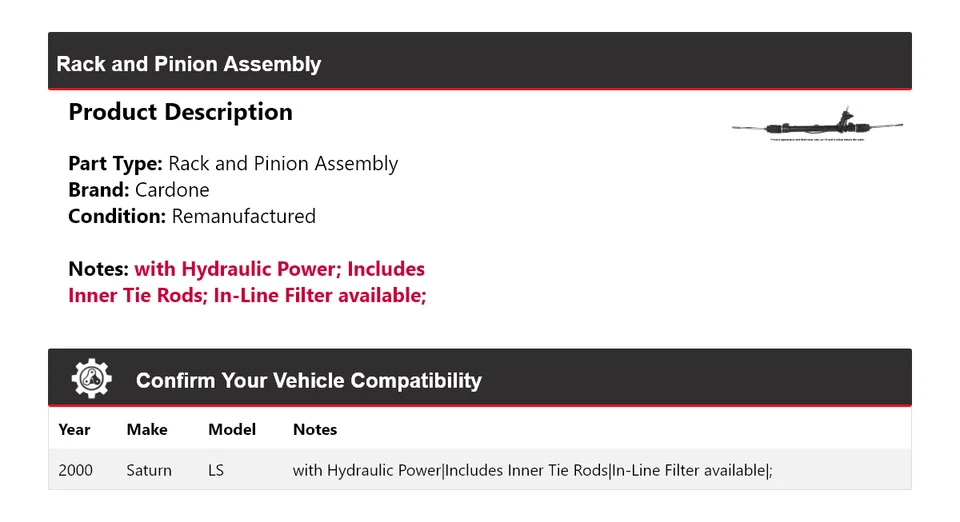
Task: Select the LS model cell
Action: (216, 470)
